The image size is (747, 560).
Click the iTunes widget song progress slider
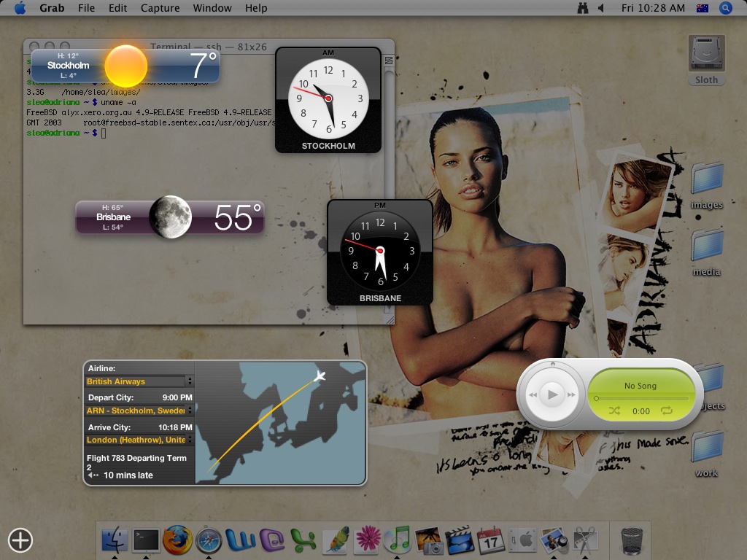[642, 398]
